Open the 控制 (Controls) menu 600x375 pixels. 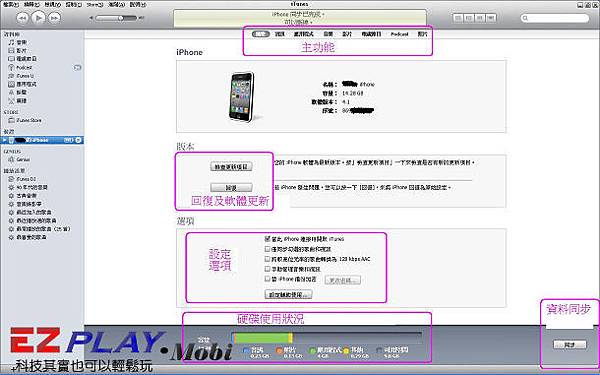point(73,5)
